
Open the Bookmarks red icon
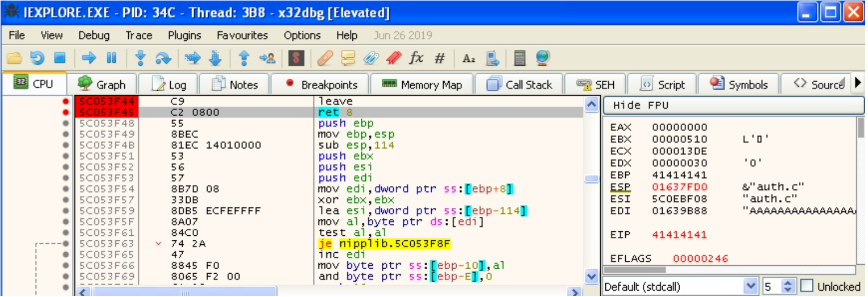393,58
